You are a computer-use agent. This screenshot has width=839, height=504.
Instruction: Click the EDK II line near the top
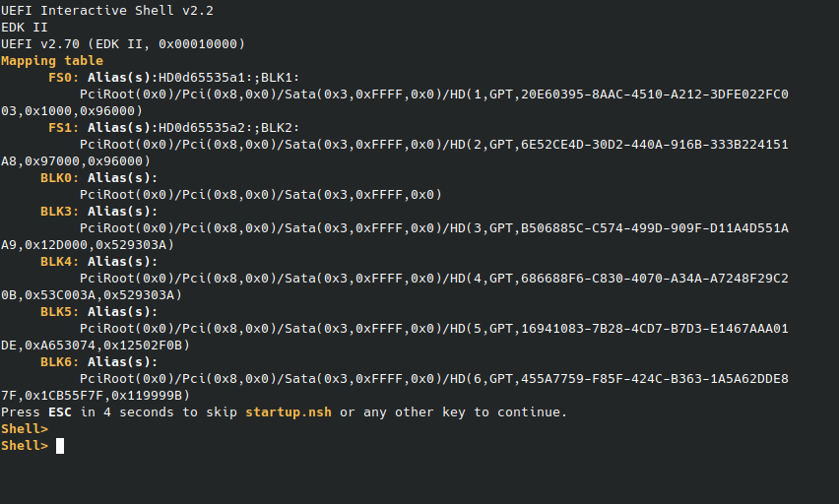point(24,27)
